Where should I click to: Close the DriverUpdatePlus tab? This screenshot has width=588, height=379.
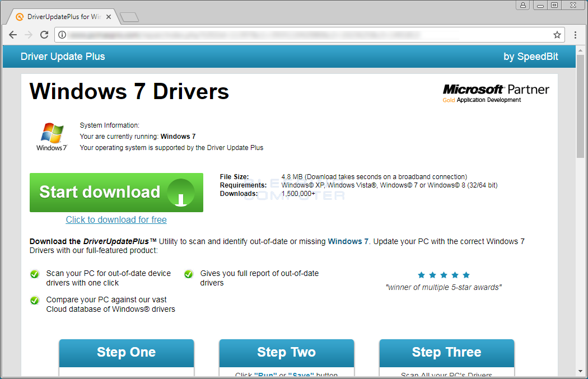tap(109, 17)
